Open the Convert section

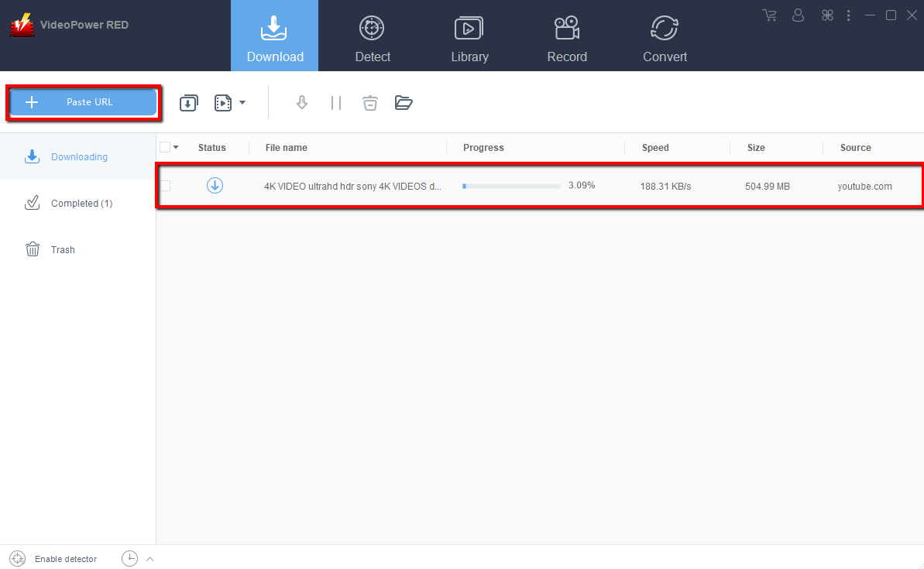pyautogui.click(x=665, y=36)
